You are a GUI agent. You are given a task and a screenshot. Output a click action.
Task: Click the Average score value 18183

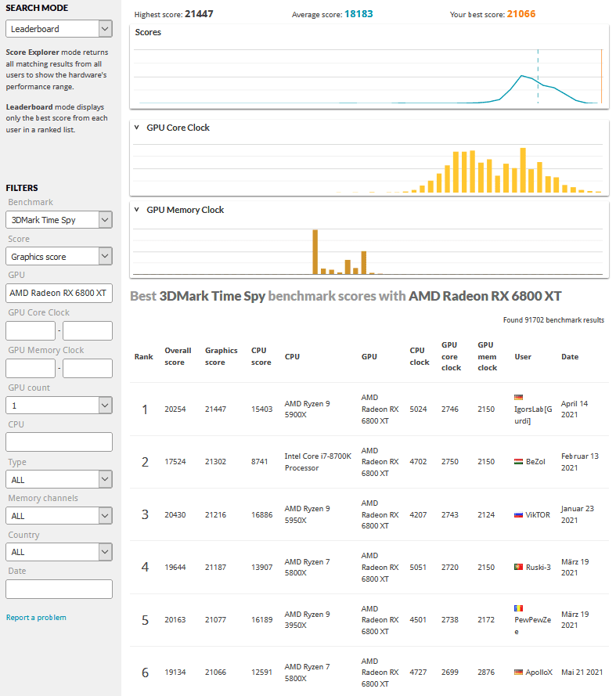point(358,14)
